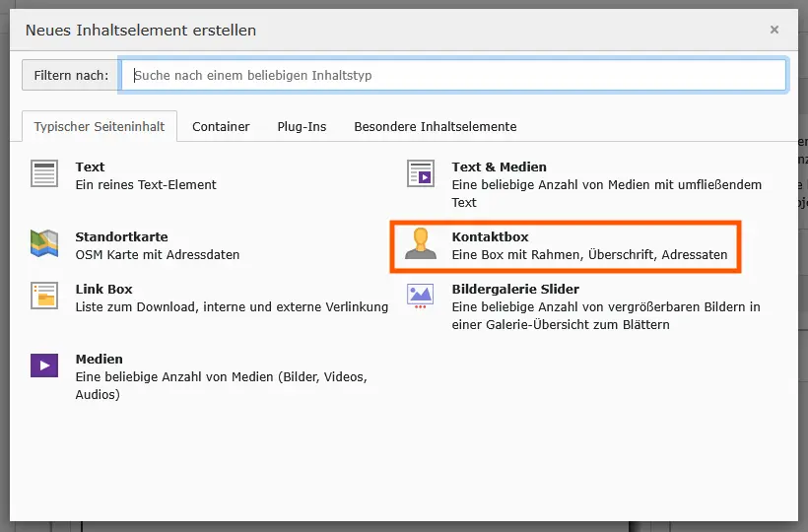Open the Besondere Inhaltselemente tab

tap(435, 127)
